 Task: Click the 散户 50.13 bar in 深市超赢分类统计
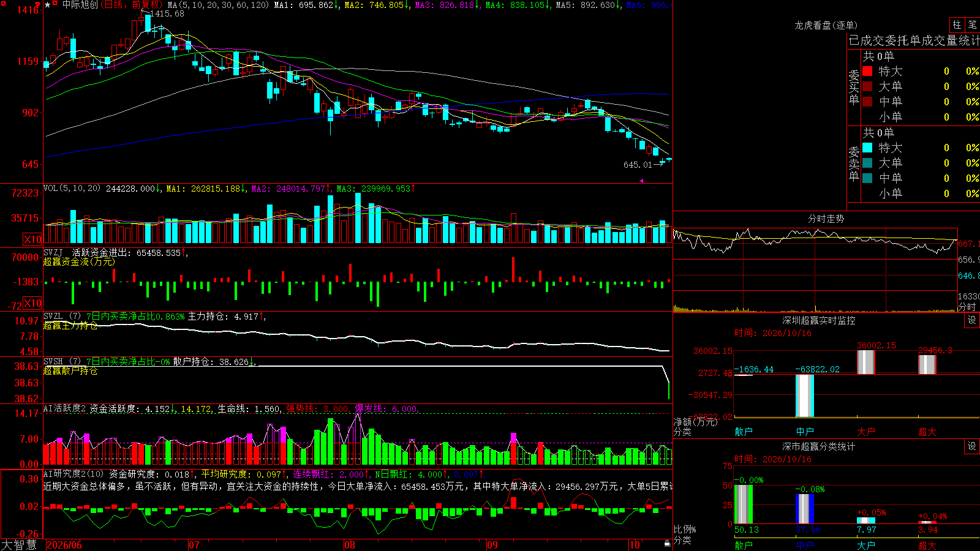click(744, 504)
